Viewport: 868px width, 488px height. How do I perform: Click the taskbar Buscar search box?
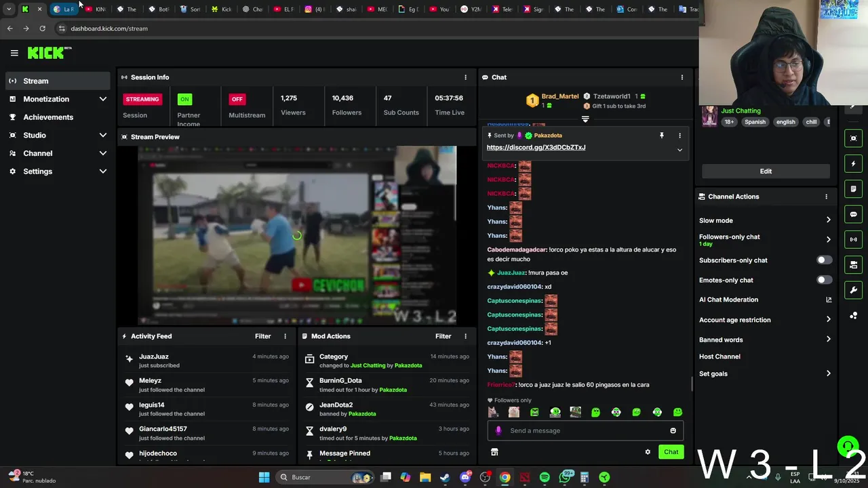(x=325, y=477)
